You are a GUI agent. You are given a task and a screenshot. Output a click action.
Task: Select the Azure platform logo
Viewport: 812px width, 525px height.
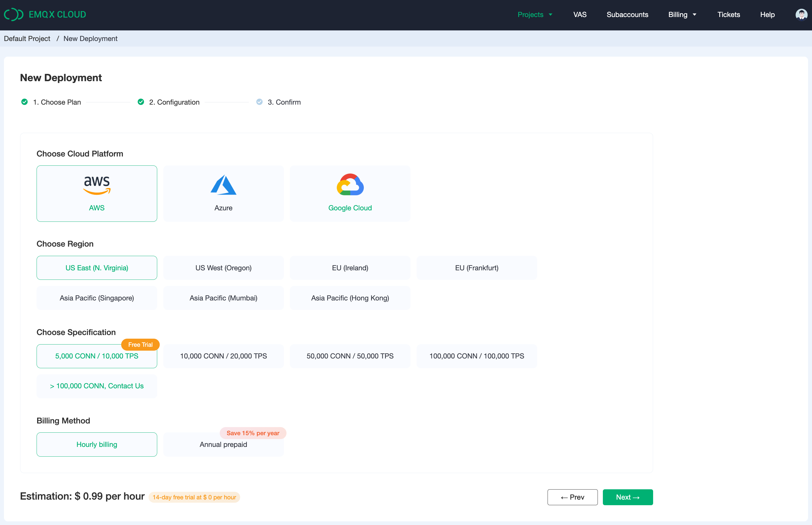223,185
